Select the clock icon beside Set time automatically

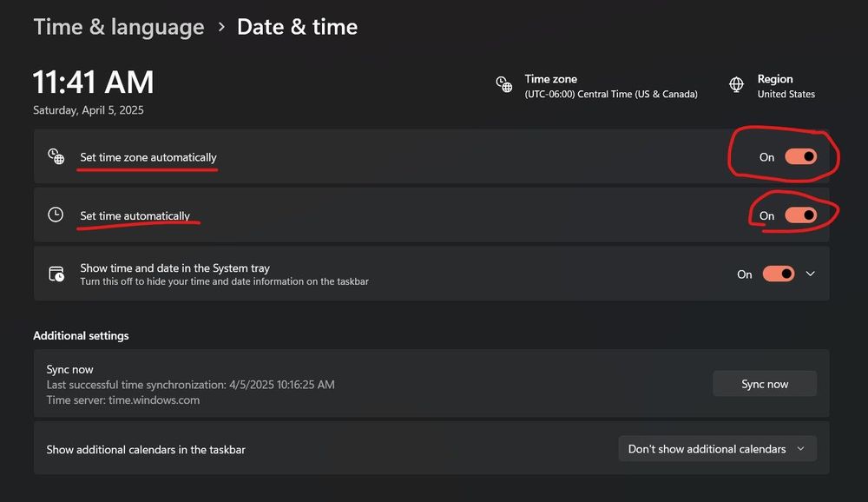(x=56, y=215)
